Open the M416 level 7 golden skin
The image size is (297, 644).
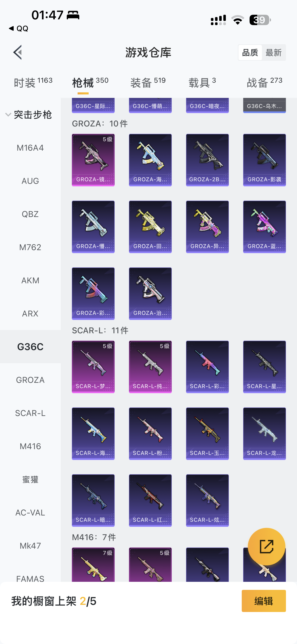pyautogui.click(x=93, y=565)
